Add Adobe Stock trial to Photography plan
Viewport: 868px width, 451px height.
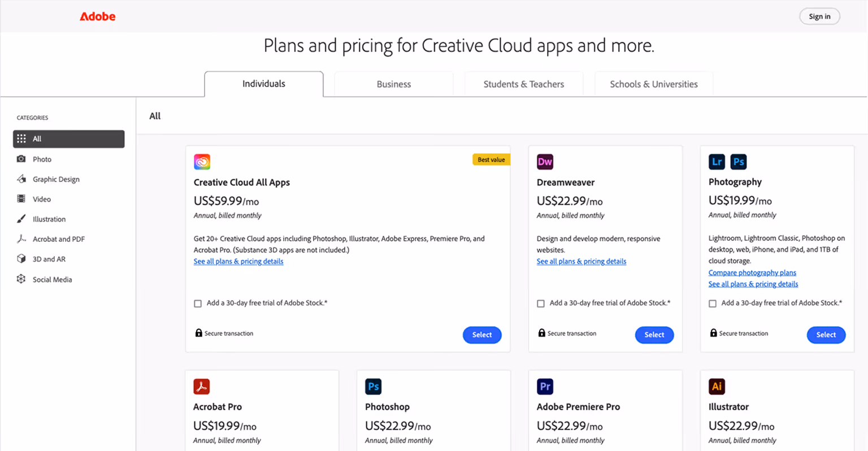(x=713, y=303)
